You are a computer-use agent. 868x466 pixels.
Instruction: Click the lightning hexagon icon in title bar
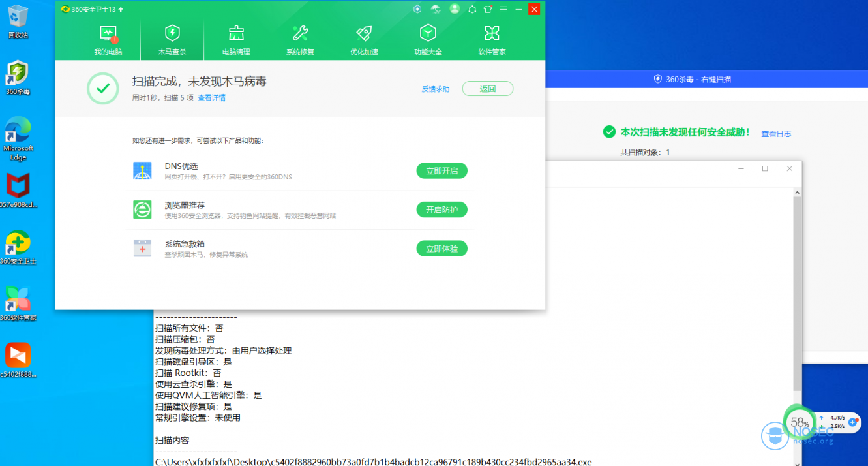[x=417, y=9]
